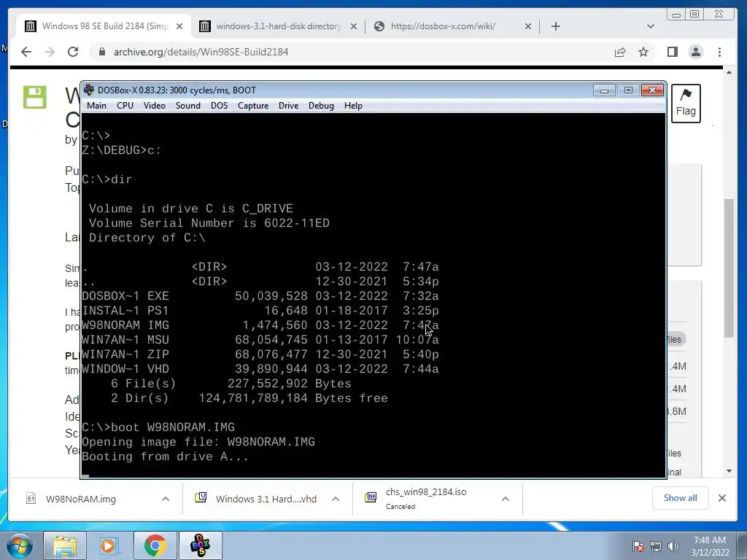The width and height of the screenshot is (747, 560).
Task: Open the Main menu in DOSBox-X
Action: [96, 106]
